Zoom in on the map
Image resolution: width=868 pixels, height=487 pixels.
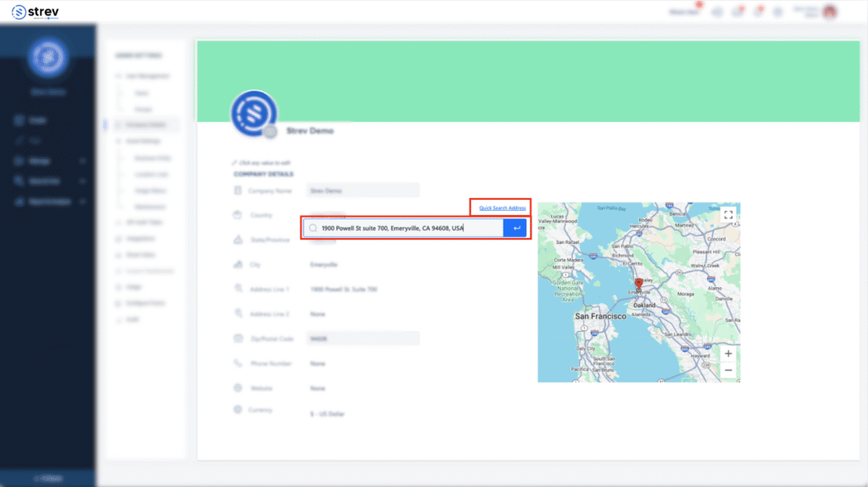(728, 353)
